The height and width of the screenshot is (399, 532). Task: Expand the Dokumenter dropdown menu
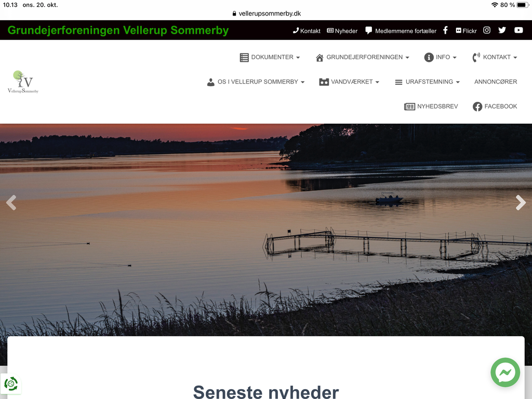pyautogui.click(x=270, y=57)
